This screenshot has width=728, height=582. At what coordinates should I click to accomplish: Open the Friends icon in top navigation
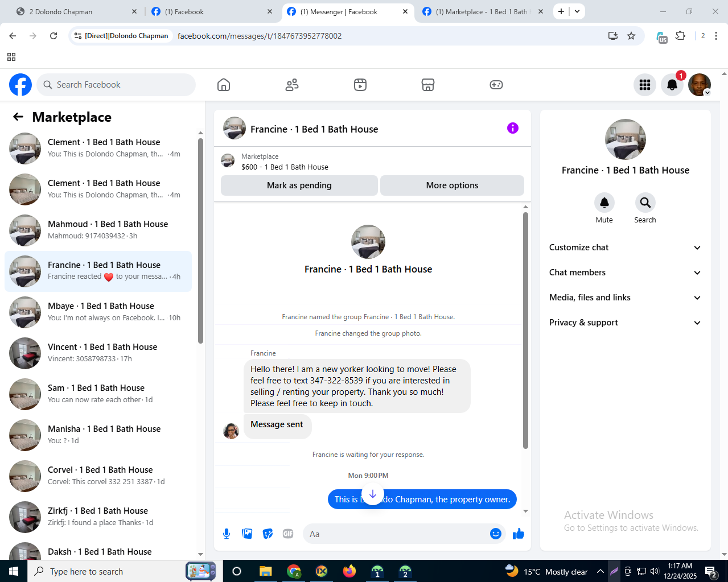click(x=292, y=85)
